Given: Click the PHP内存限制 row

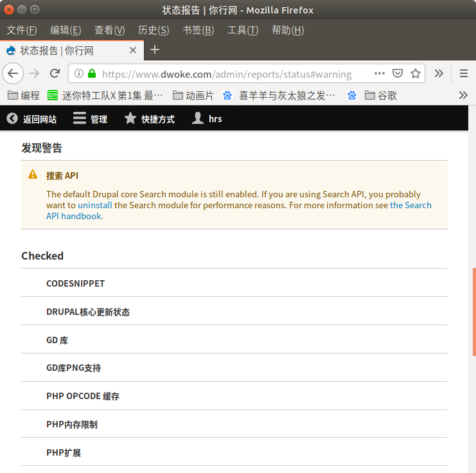Looking at the screenshot, I should [234, 424].
